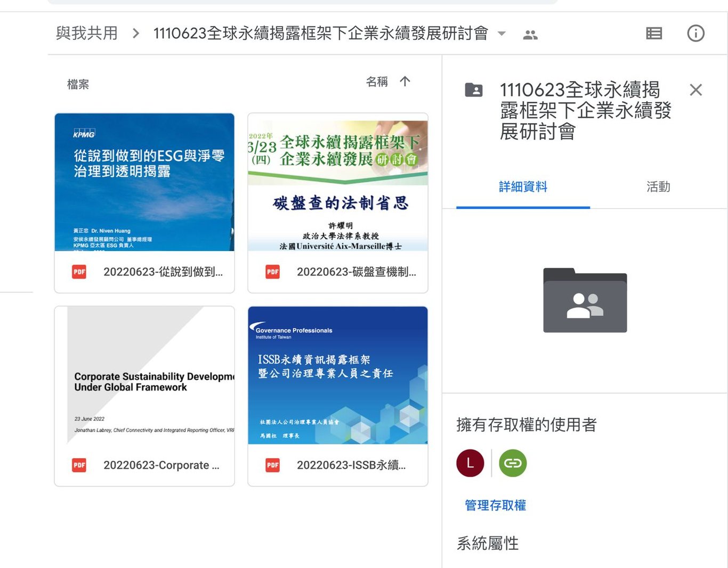
Task: Go to 與我共用 in breadcrumb
Action: point(87,33)
